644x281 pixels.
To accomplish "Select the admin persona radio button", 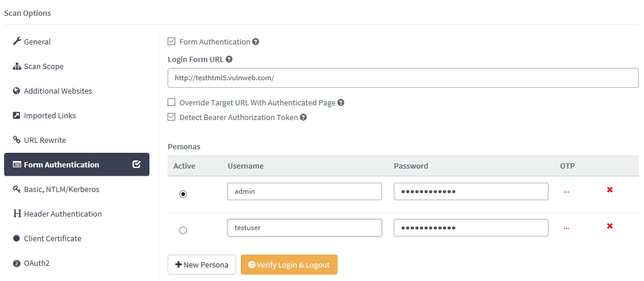I will click(x=183, y=194).
